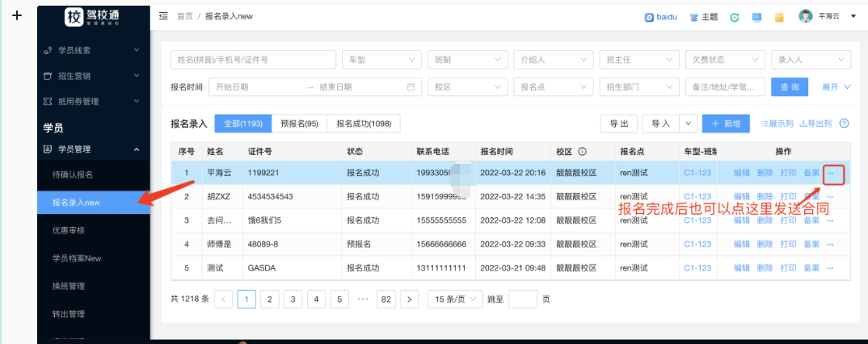The height and width of the screenshot is (344, 868).
Task: Open the 欠费状态 dropdown
Action: tap(725, 60)
